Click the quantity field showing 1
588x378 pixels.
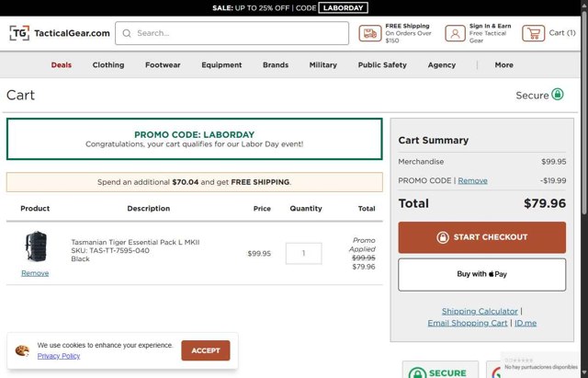304,253
